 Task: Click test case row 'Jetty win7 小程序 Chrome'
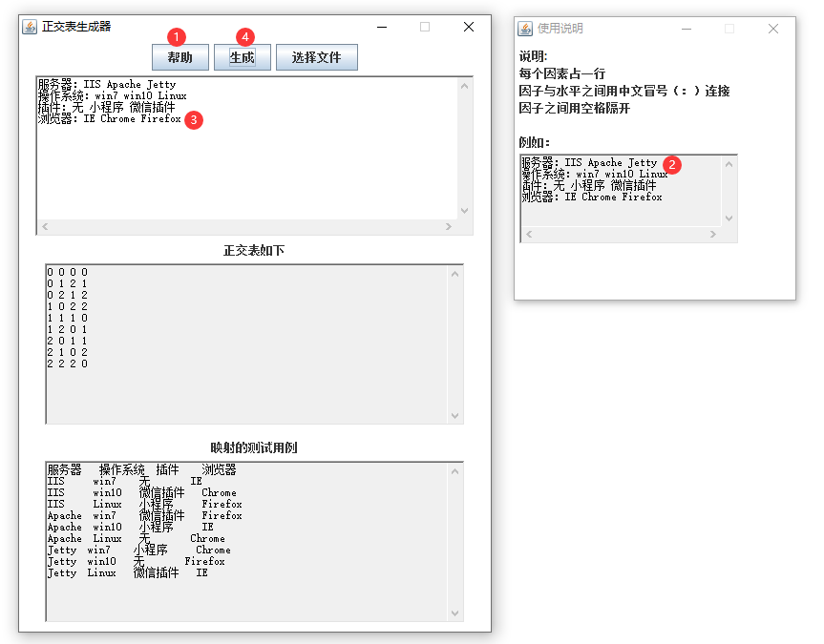tap(139, 550)
